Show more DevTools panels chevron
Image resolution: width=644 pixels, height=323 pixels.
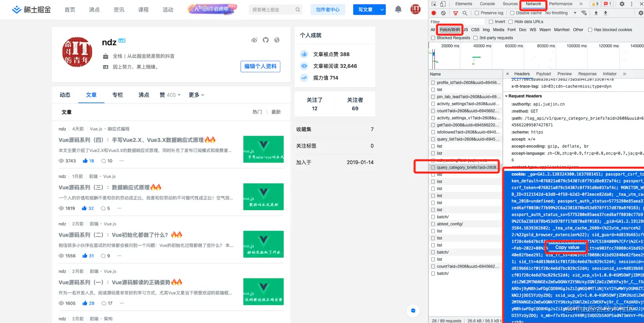(581, 4)
